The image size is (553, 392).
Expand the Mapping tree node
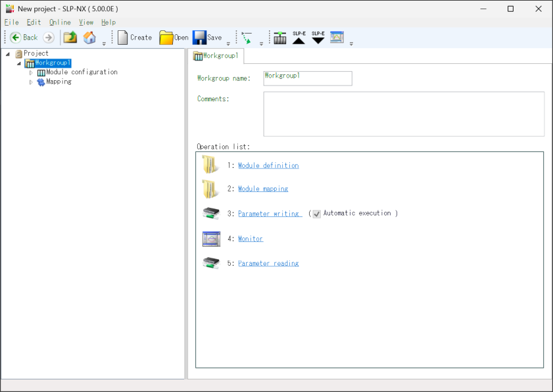[31, 82]
